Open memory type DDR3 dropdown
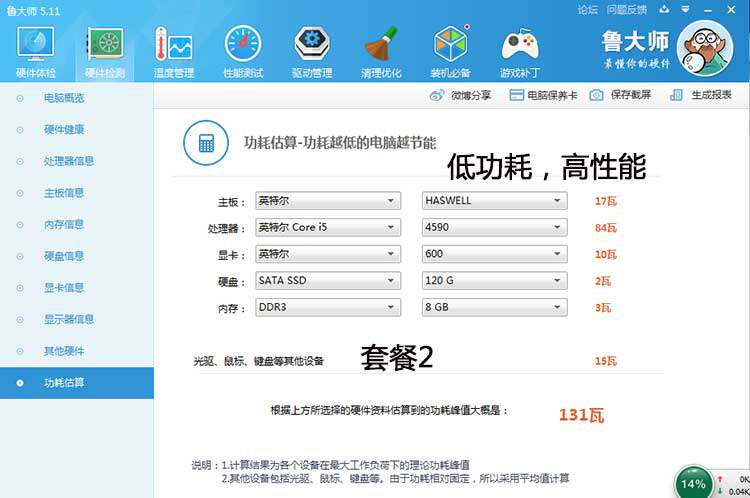 click(328, 307)
